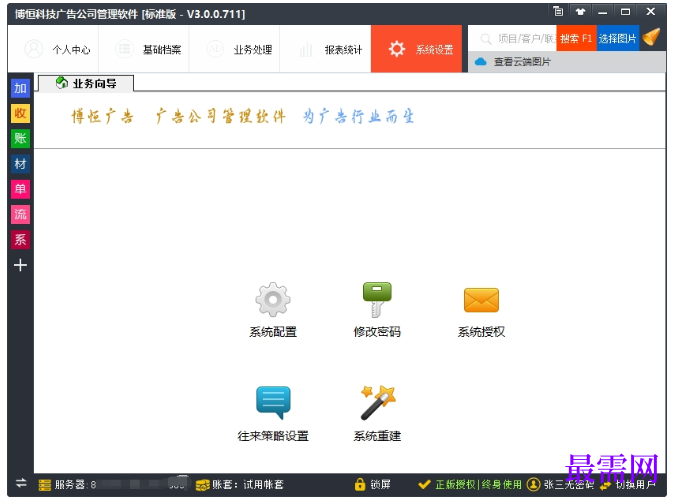Click the 账套 coins icon in status bar

point(202,485)
